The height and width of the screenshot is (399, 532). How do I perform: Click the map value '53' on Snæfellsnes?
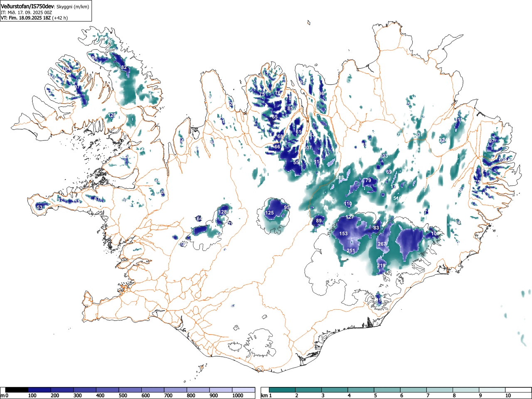tap(39, 207)
